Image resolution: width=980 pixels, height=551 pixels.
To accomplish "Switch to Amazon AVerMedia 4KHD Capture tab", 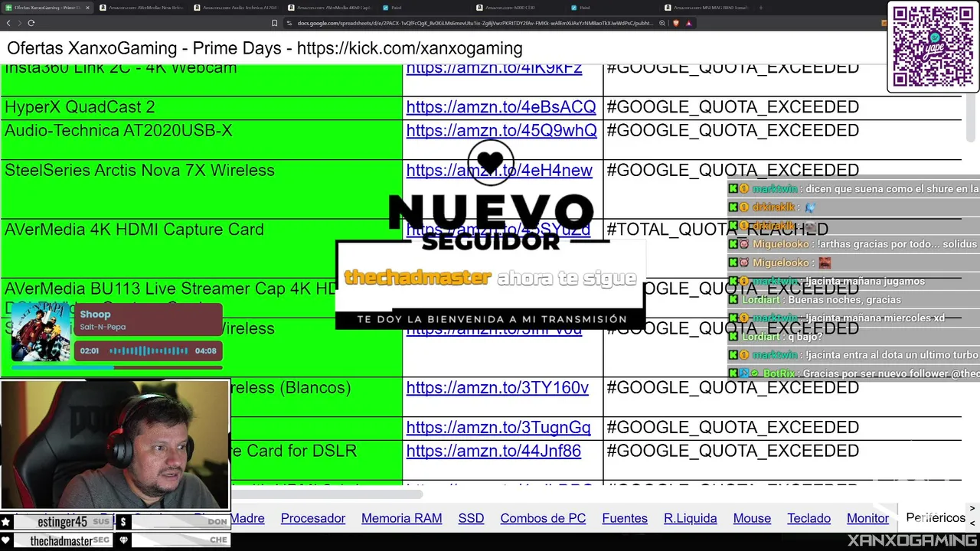I will tap(332, 8).
